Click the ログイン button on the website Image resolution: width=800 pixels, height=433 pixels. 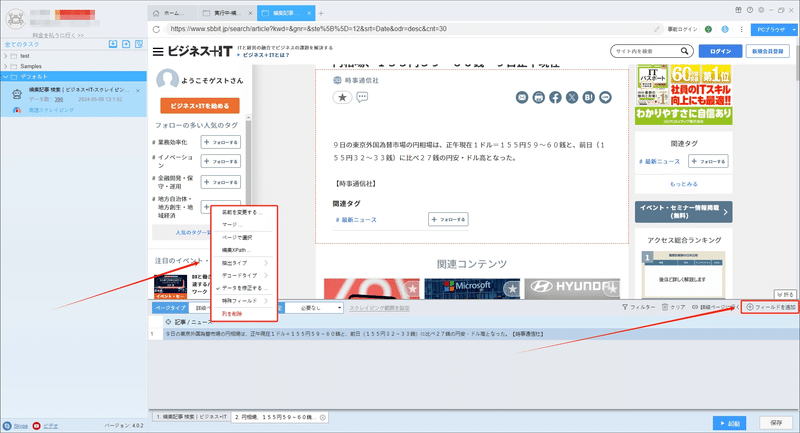click(720, 51)
